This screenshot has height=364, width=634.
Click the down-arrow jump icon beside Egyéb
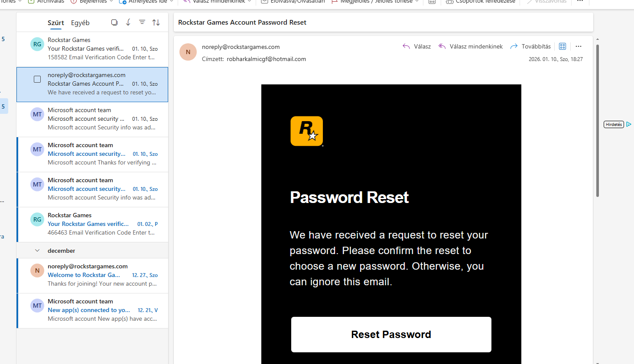point(128,23)
